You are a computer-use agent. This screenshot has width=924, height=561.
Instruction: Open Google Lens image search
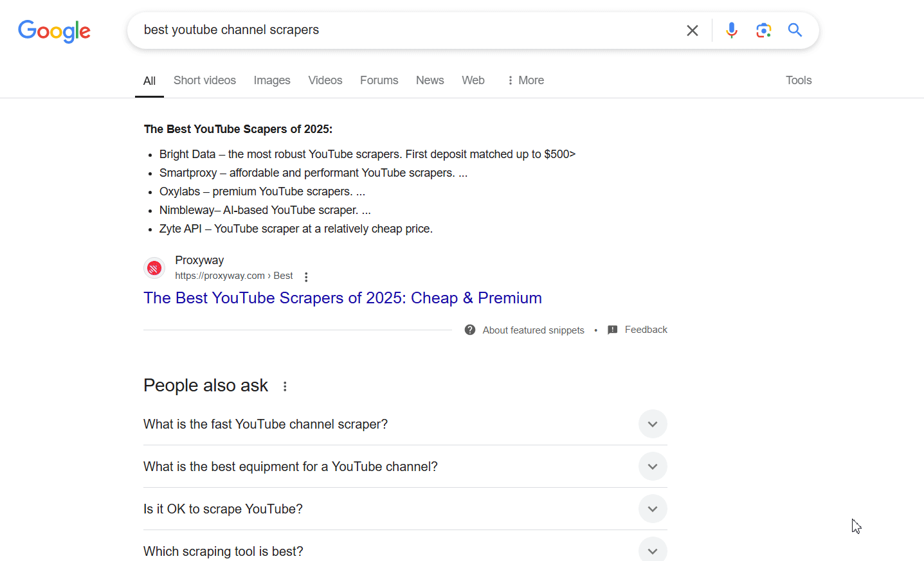point(764,30)
